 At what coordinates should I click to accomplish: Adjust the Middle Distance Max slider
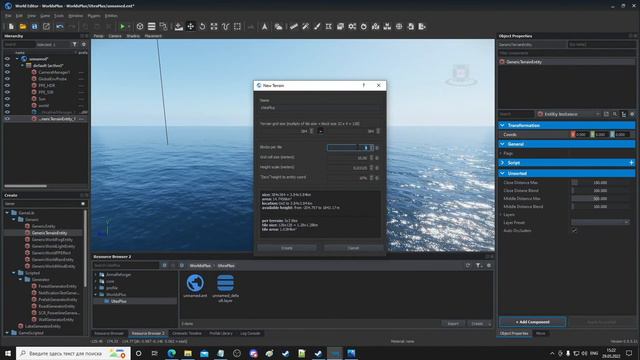coord(600,198)
